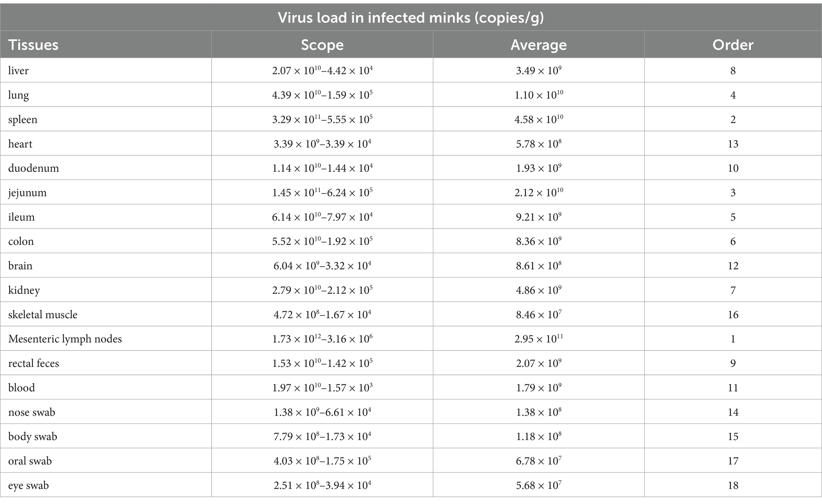
Task: Click the Average column header
Action: coord(538,45)
